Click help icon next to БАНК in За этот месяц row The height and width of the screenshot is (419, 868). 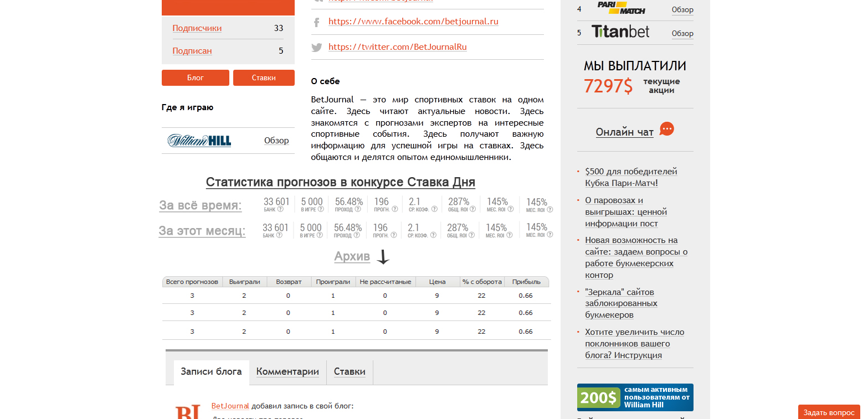279,235
